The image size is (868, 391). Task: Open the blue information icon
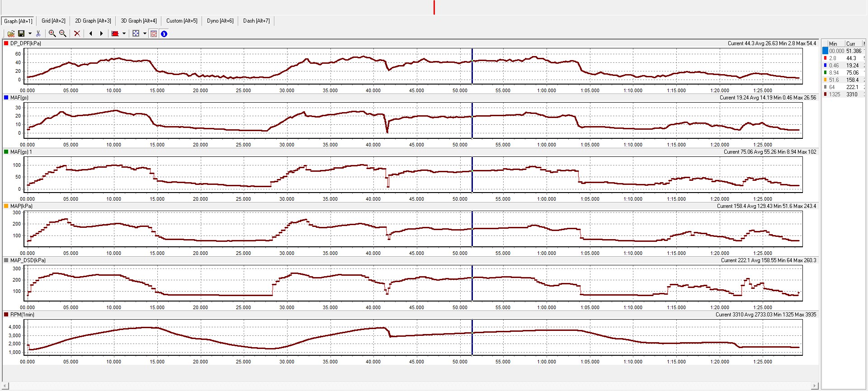pyautogui.click(x=164, y=33)
